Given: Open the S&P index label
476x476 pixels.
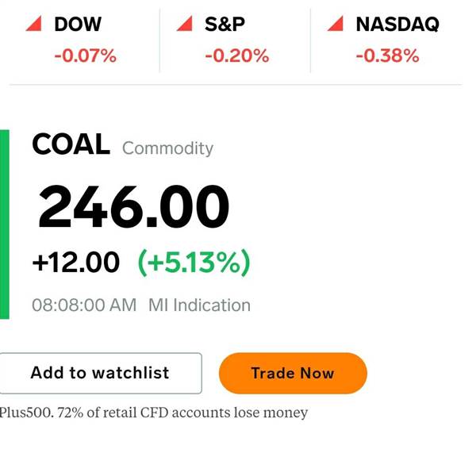Looking at the screenshot, I should (x=225, y=24).
